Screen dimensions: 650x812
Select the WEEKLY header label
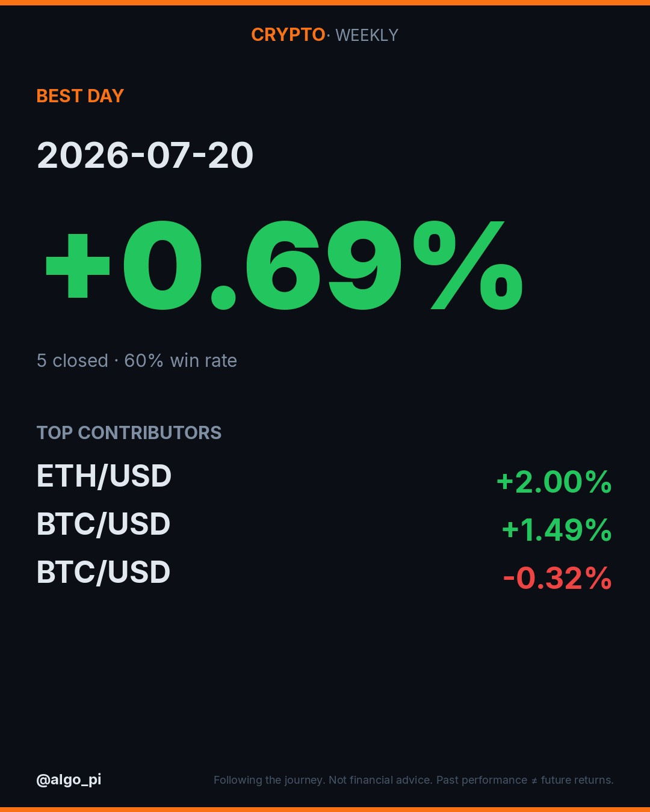coord(367,35)
